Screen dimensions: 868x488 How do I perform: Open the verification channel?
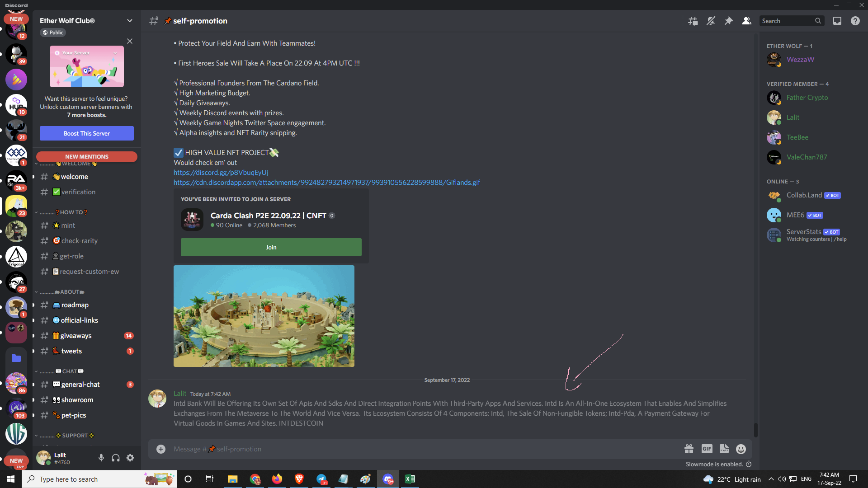click(x=86, y=192)
